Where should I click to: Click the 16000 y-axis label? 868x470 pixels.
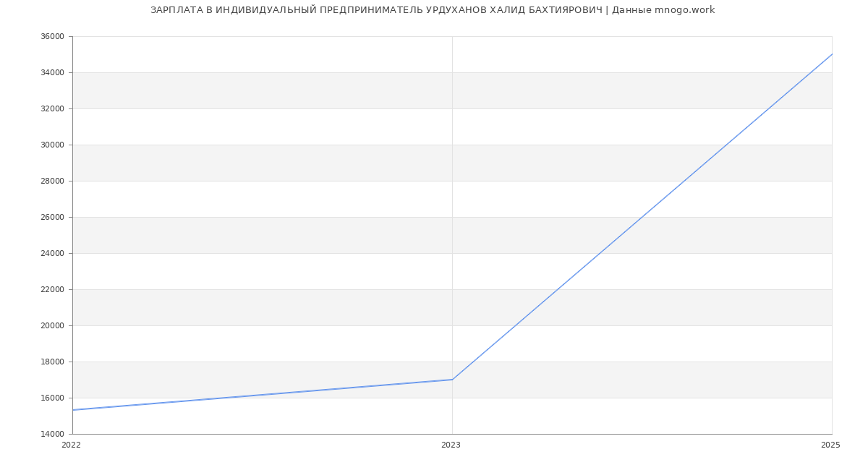pyautogui.click(x=52, y=398)
